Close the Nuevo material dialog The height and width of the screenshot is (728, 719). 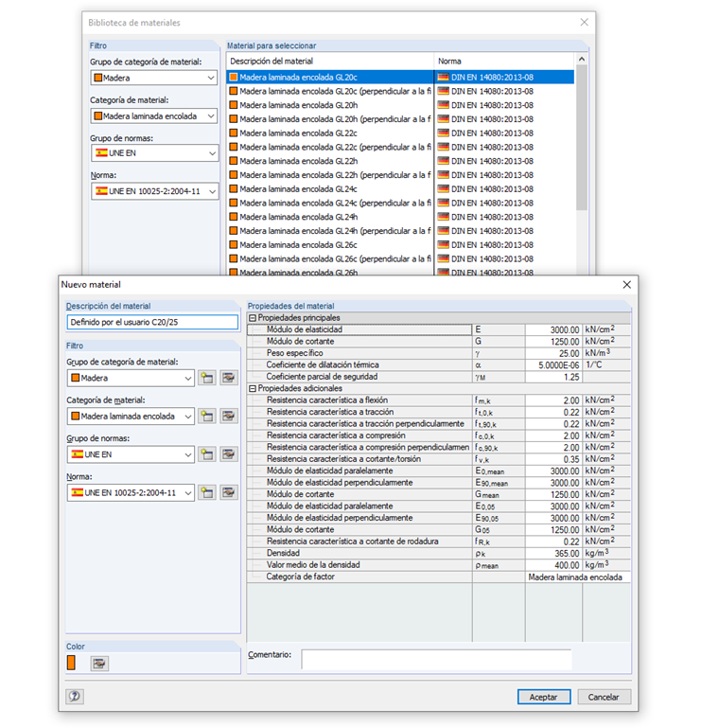[626, 285]
